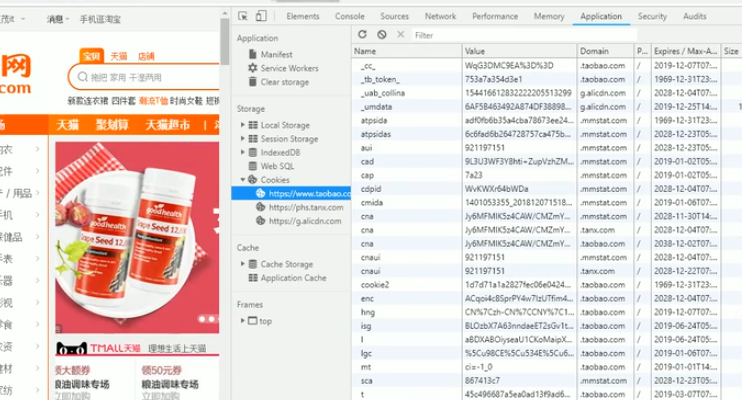The height and width of the screenshot is (400, 742).
Task: Select the enc cookie row
Action: coord(547,298)
